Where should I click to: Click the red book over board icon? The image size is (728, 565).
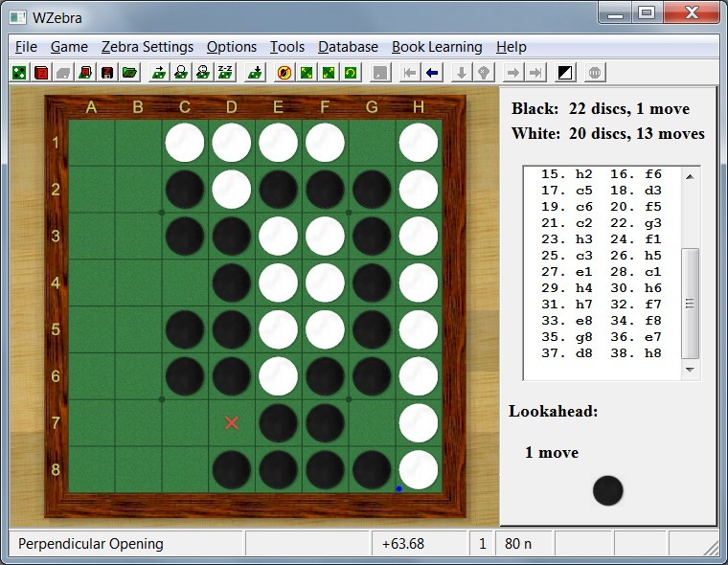point(85,73)
